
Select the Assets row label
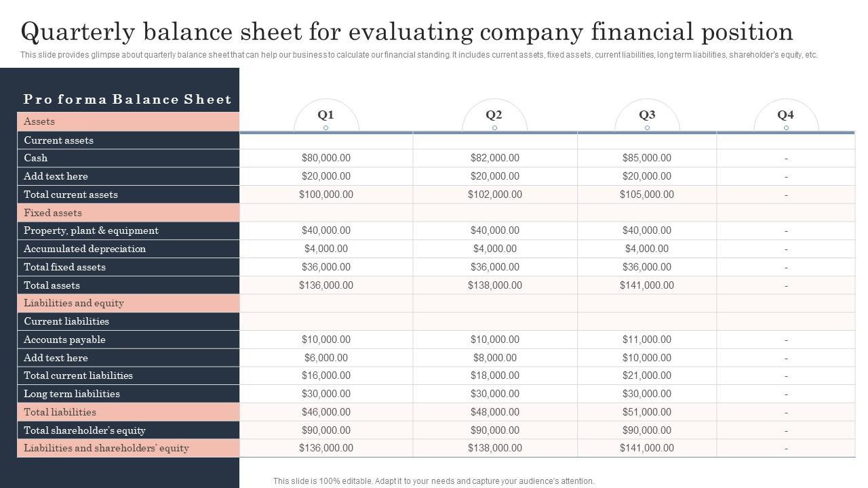tap(39, 121)
